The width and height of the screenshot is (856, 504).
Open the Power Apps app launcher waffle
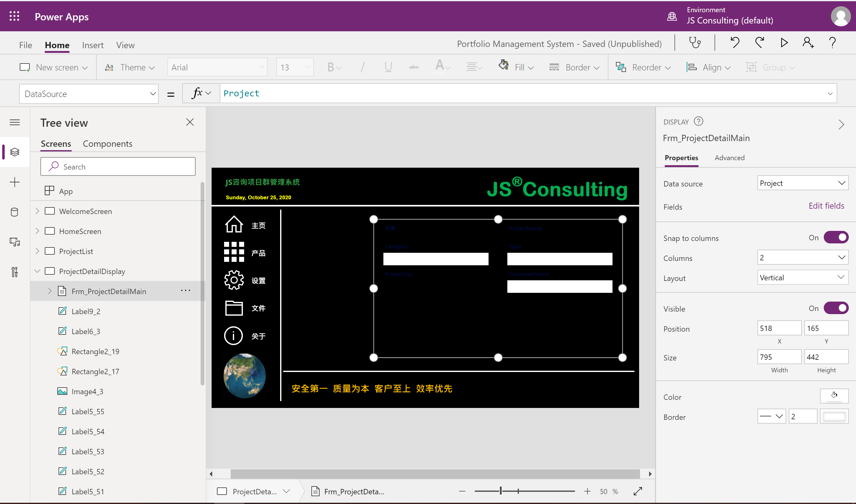point(14,16)
